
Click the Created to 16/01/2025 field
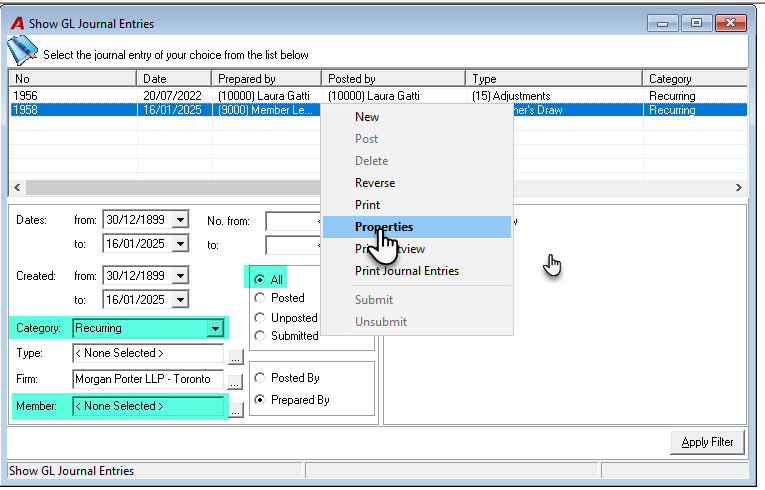tap(138, 299)
